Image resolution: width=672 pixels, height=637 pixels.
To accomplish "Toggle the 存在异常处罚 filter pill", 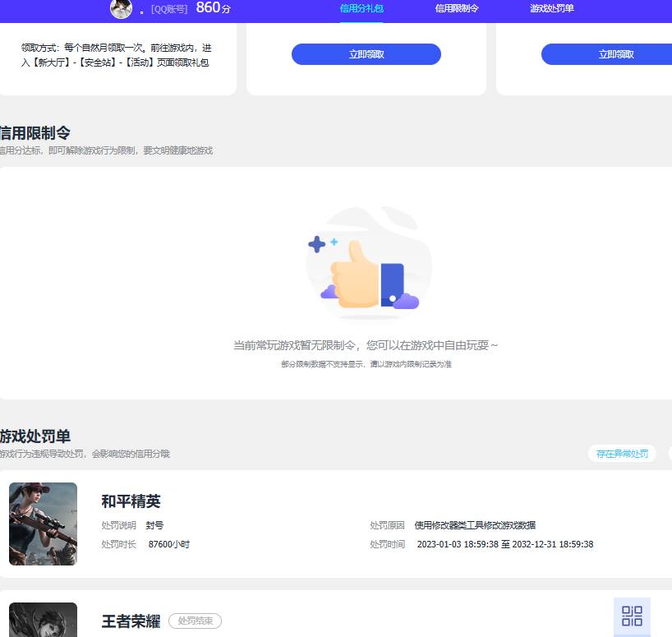I will tap(621, 453).
